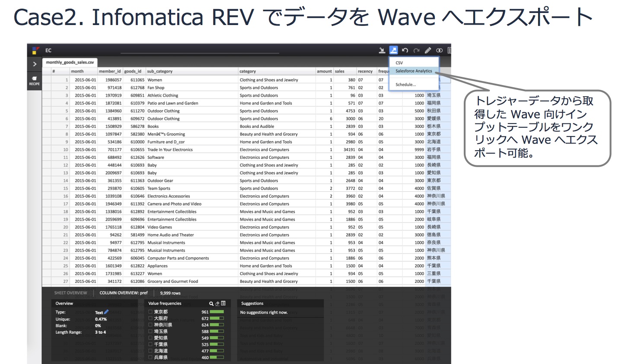The image size is (622, 364).
Task: Select the goods_id column header
Action: 134,71
